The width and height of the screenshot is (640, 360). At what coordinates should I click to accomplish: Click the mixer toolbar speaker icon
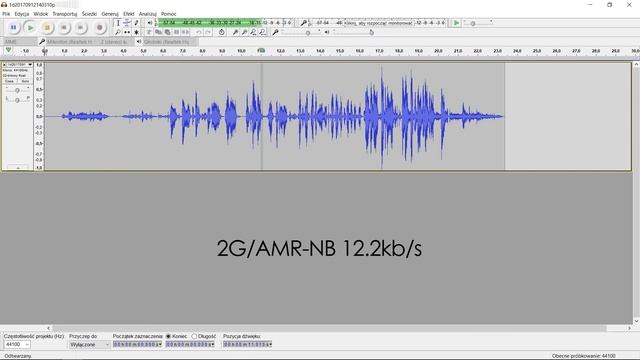pyautogui.click(x=327, y=32)
